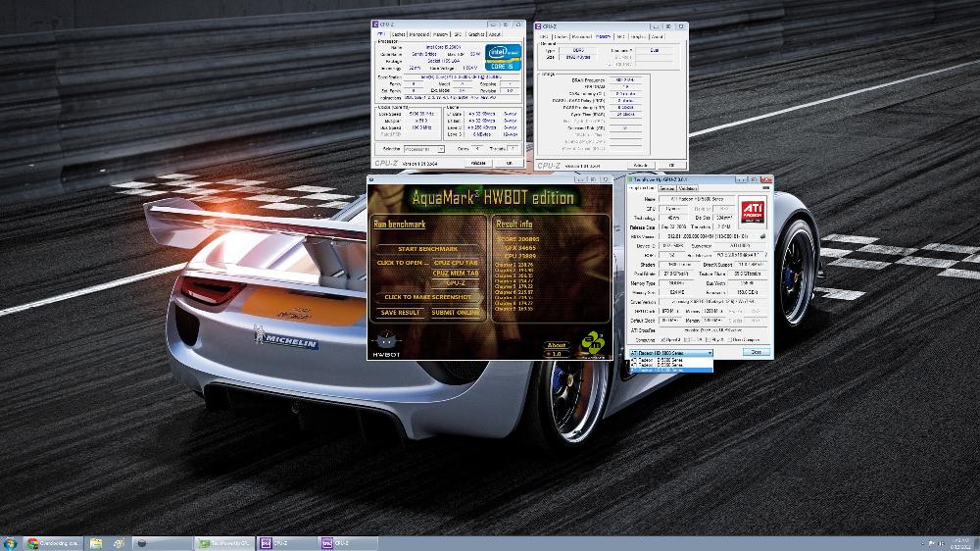Switch to SPD tab in the CPU-Z processor window

tap(458, 34)
